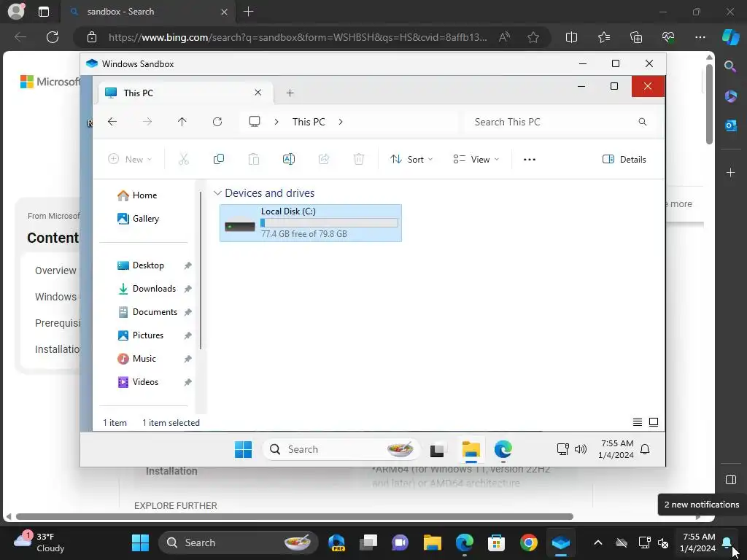747x560 pixels.
Task: Launch Edge from the Sandbox taskbar
Action: pyautogui.click(x=503, y=449)
